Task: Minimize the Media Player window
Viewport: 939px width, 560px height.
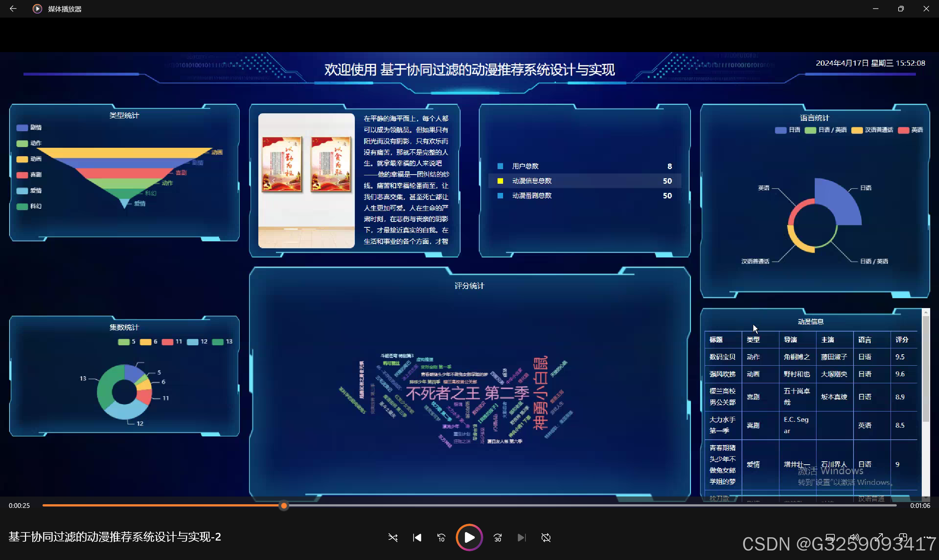Action: 876,9
